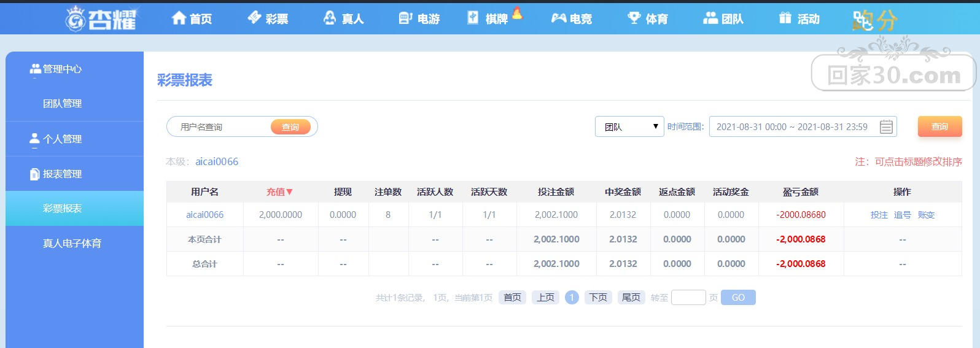Click the large orange 查询 button at right

(939, 126)
